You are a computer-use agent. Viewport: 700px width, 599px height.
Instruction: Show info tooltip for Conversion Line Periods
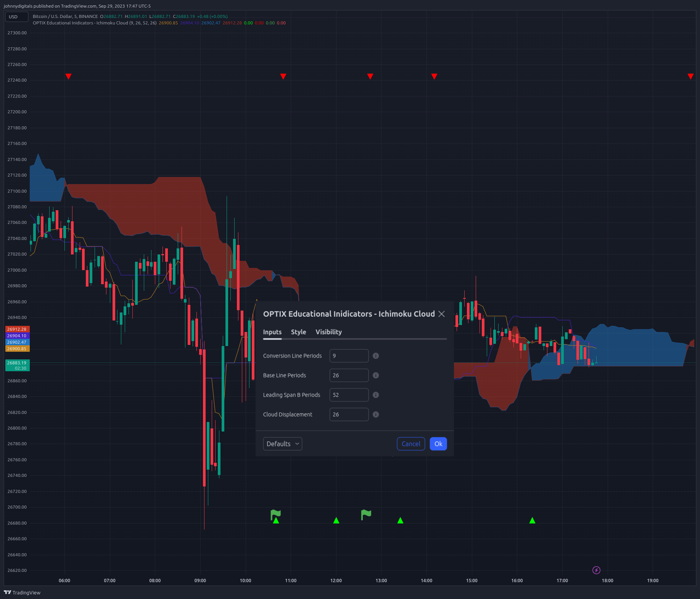(x=376, y=356)
